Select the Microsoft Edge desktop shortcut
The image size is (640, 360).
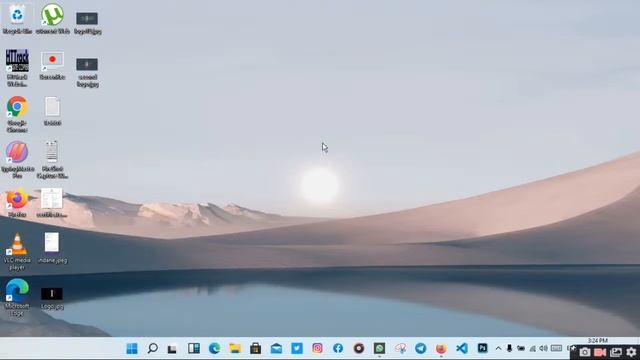(x=17, y=297)
